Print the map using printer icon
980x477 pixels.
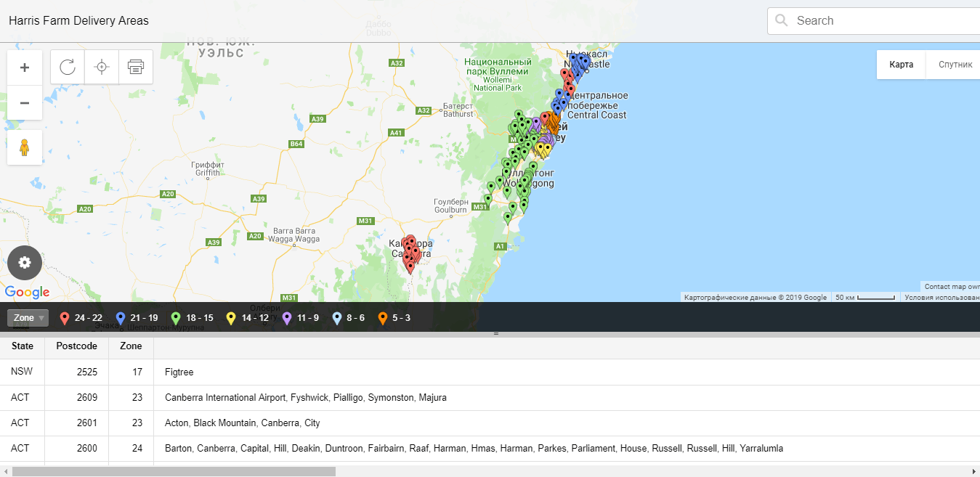[136, 67]
